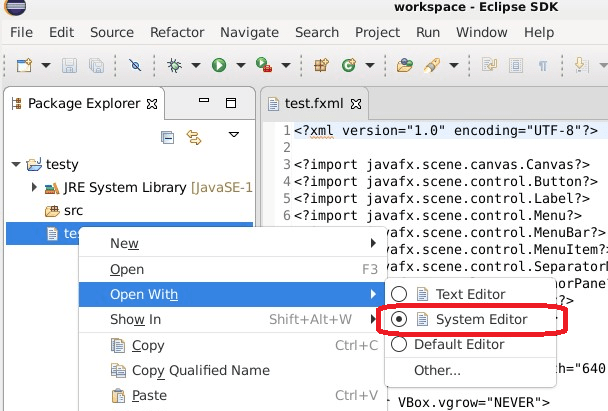Expand the JRE System Library node
This screenshot has height=411, width=608.
[x=34, y=187]
